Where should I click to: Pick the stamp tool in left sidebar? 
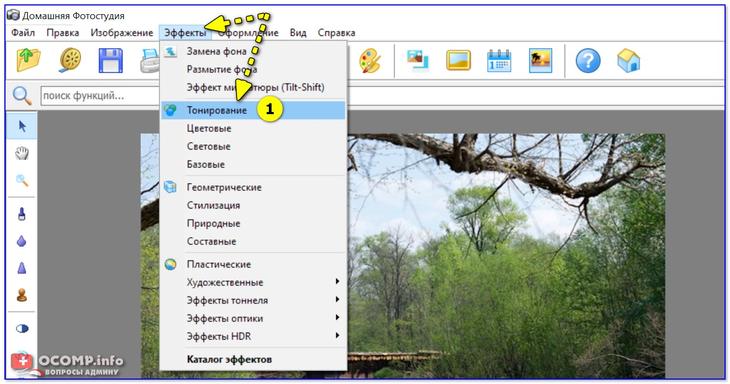click(22, 295)
